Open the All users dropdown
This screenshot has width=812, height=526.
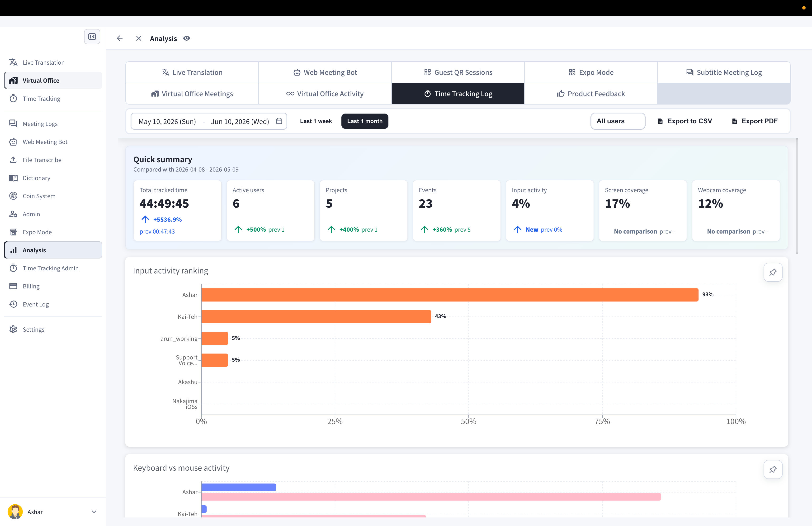pos(618,121)
